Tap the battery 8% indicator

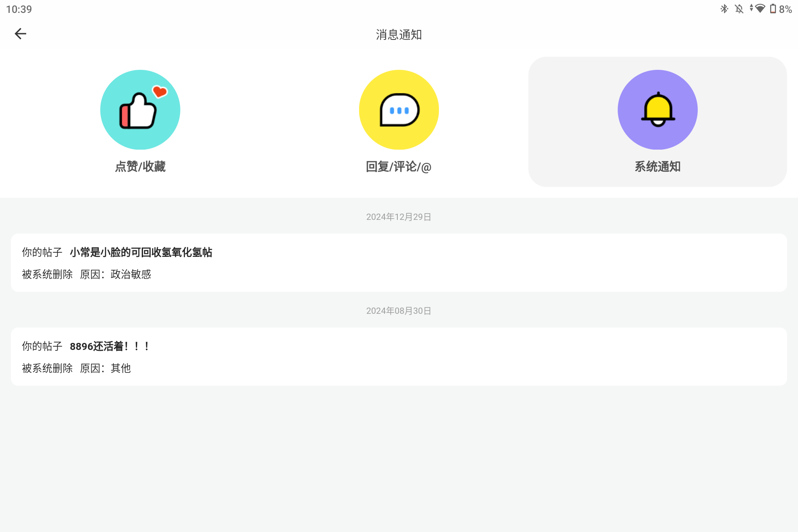(781, 9)
